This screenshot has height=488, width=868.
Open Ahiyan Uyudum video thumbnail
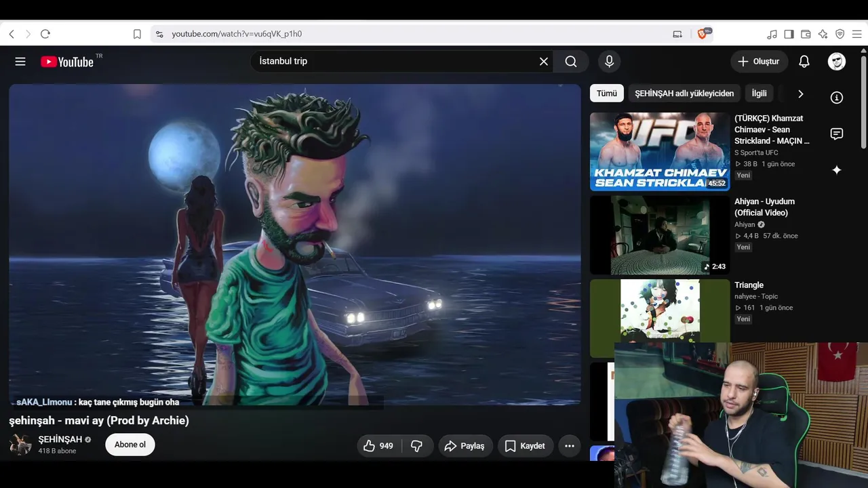coord(660,235)
